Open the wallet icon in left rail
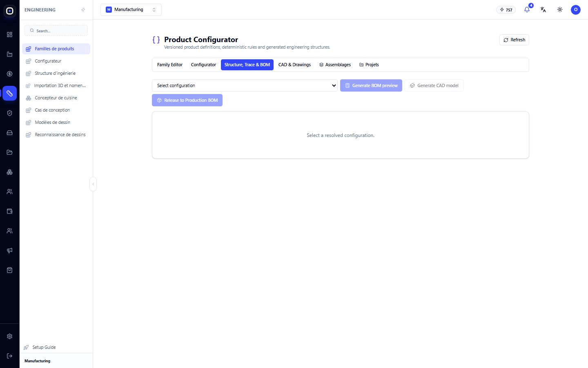588x368 pixels. (x=10, y=211)
